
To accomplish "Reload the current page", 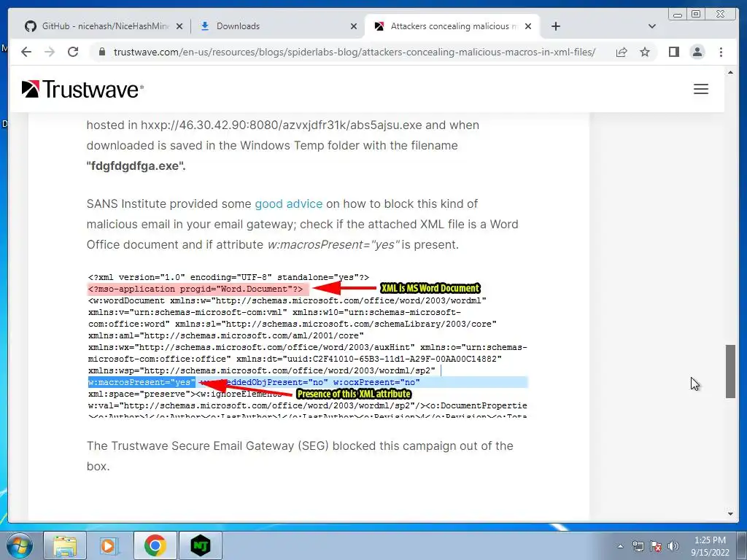I will tap(73, 52).
